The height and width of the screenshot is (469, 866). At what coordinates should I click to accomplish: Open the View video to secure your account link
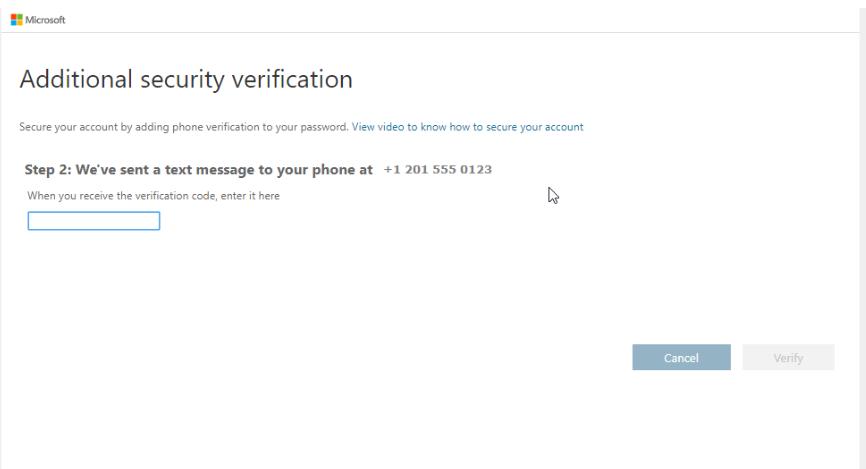(467, 127)
